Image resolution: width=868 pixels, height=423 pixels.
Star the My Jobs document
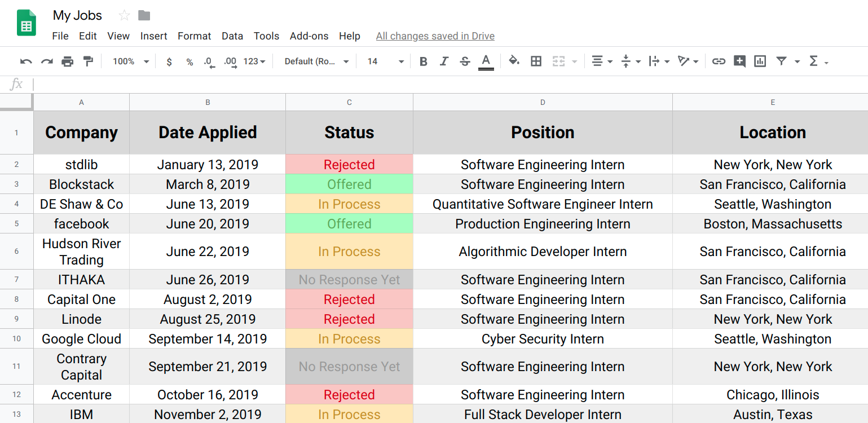click(124, 15)
